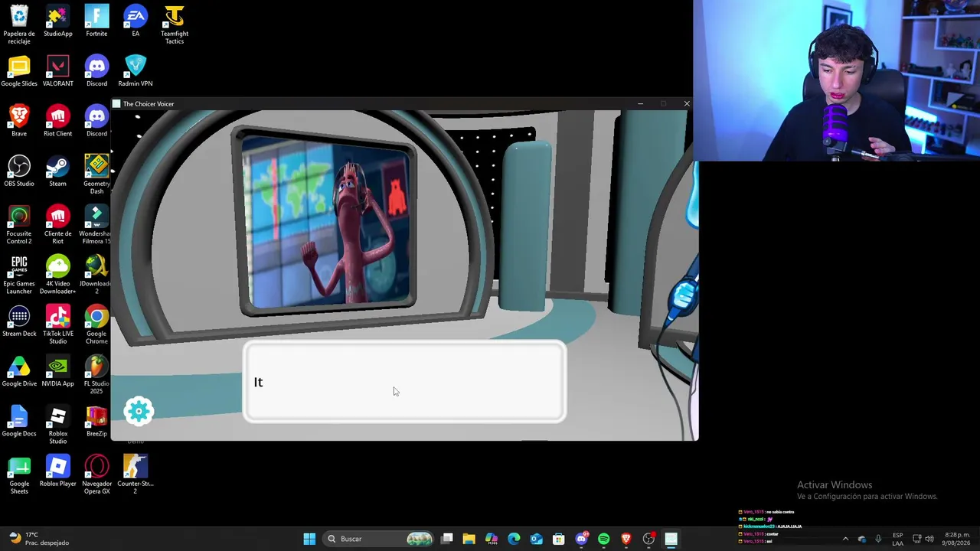The height and width of the screenshot is (551, 980).
Task: Open Microsoft 365 Copilot from the taskbar
Action: [492, 539]
